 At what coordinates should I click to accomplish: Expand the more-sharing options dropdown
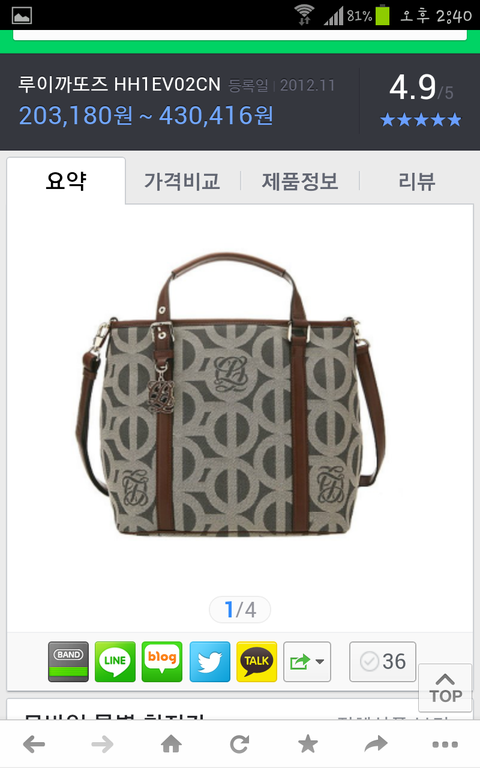(307, 661)
